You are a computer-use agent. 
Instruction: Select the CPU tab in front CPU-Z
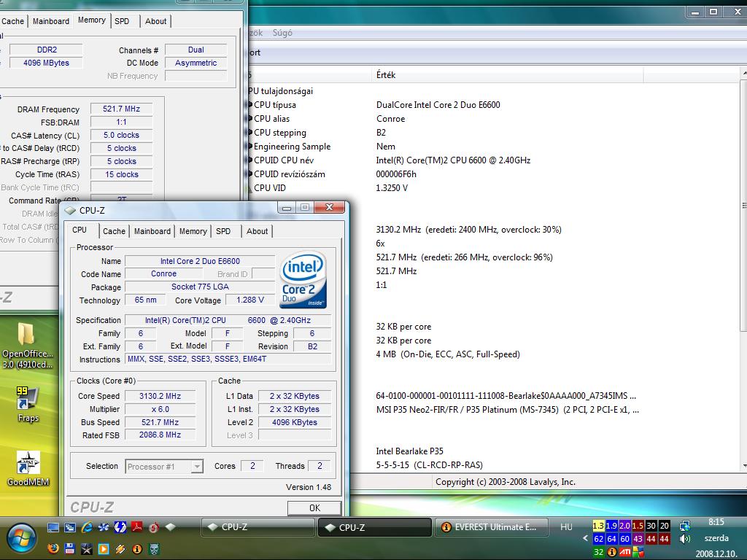[x=80, y=230]
